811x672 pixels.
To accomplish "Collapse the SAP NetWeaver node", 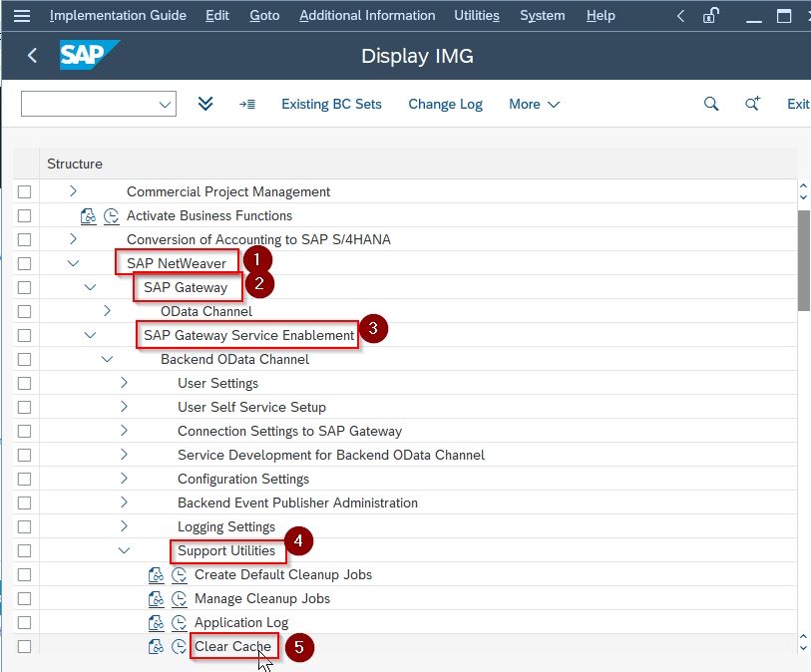I will click(73, 263).
